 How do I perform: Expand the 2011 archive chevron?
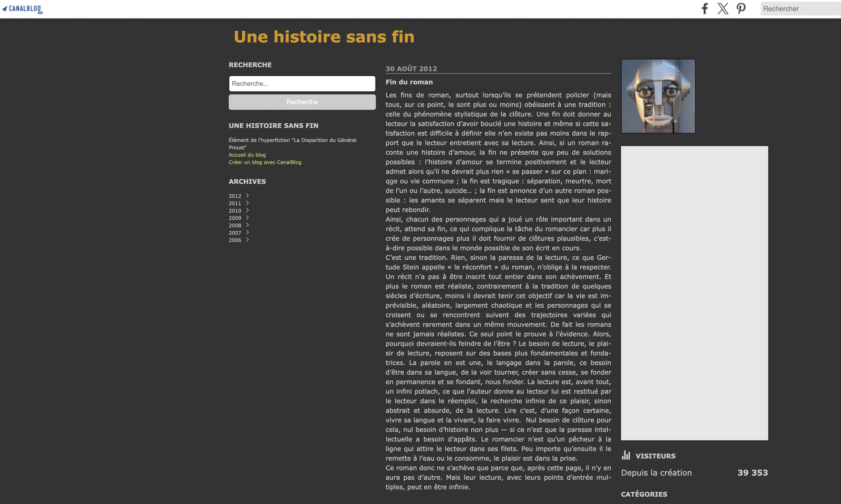[x=248, y=203]
